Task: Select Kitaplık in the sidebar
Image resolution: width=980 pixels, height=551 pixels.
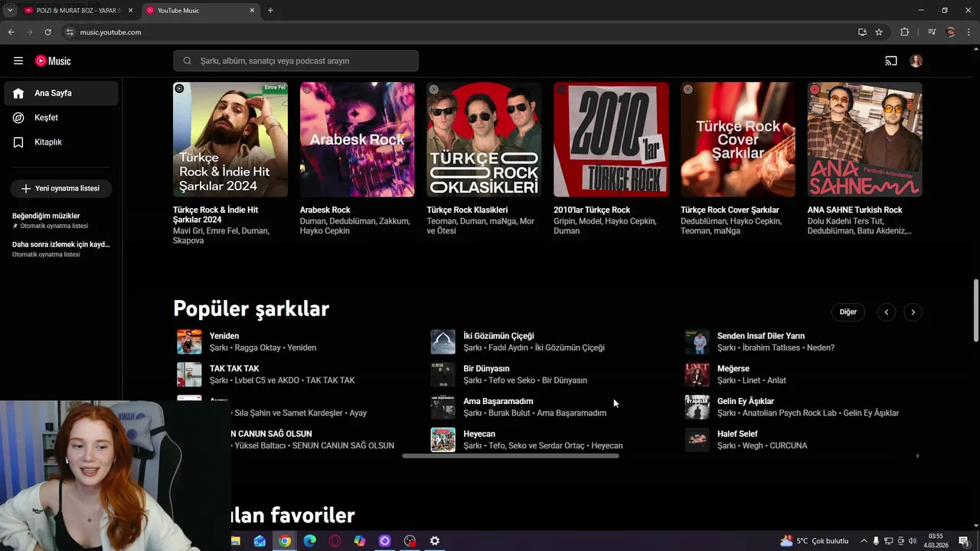Action: 61,142
